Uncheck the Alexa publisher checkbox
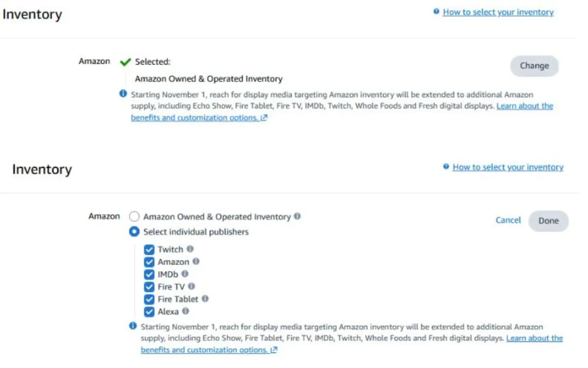Image resolution: width=588 pixels, height=368 pixels. click(149, 312)
